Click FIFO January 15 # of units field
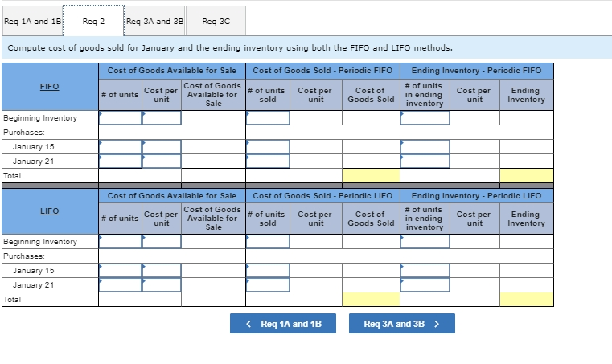The height and width of the screenshot is (364, 612). tap(120, 147)
